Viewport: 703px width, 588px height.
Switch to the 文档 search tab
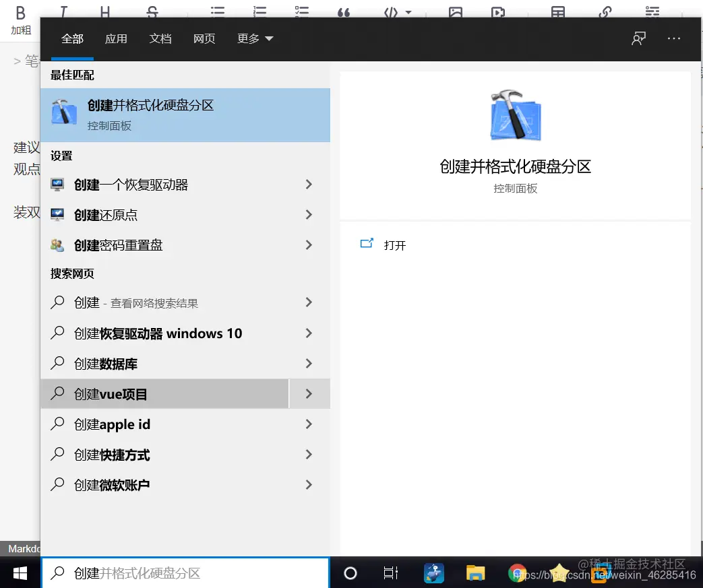pyautogui.click(x=160, y=38)
